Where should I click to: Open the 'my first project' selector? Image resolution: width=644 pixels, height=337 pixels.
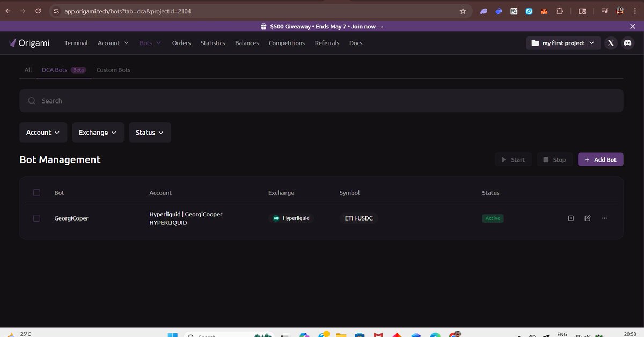coord(563,43)
